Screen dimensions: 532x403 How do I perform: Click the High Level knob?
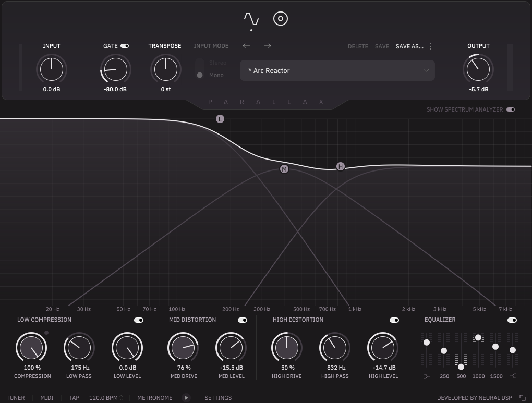(x=383, y=348)
